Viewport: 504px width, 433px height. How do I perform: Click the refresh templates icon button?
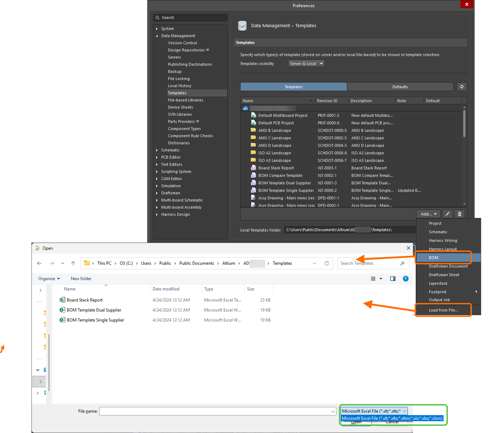(x=461, y=87)
